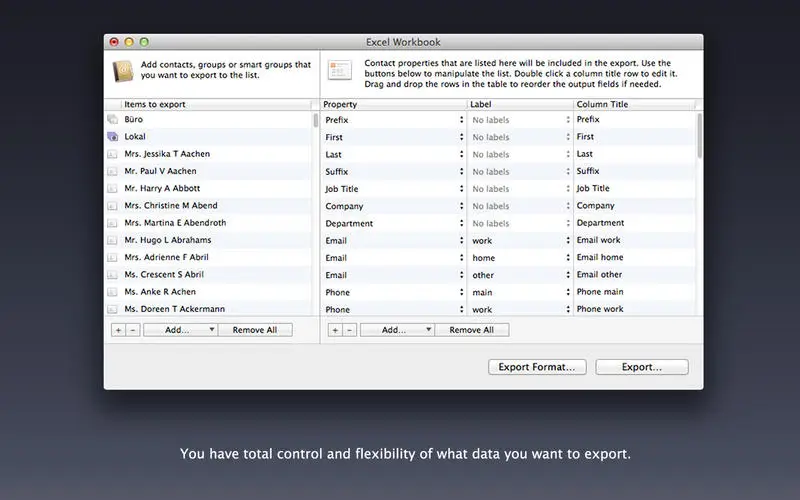Close the Excel Workbook window
800x500 pixels.
114,42
